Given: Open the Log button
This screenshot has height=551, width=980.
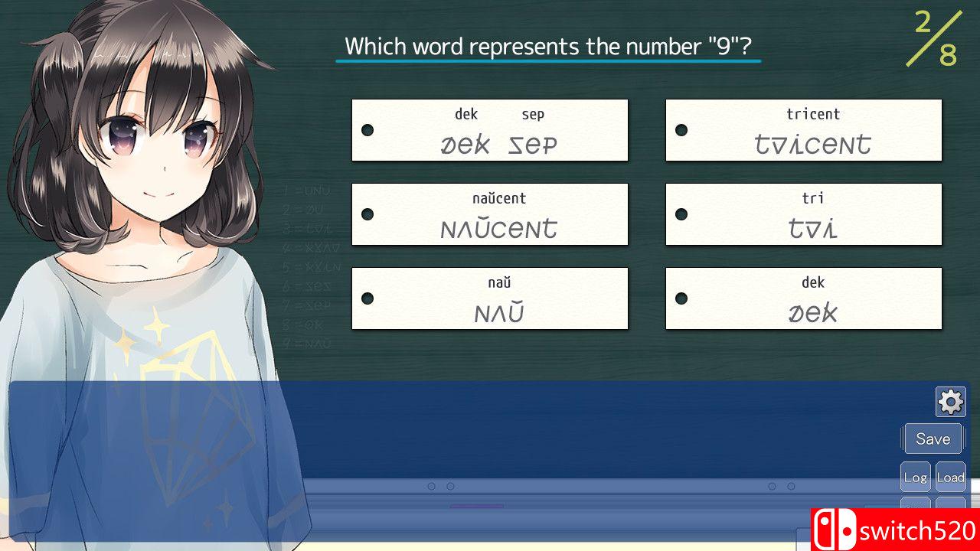Looking at the screenshot, I should click(x=916, y=478).
